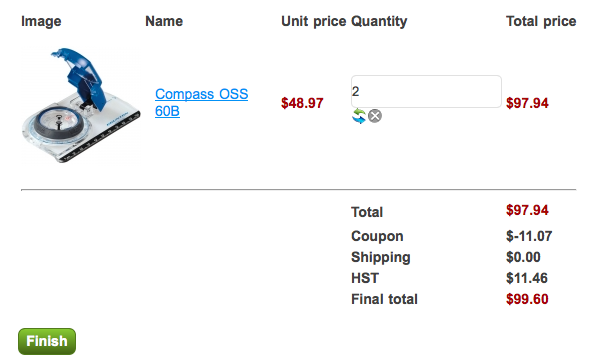595x363 pixels.
Task: Click the $48.97 unit price
Action: click(x=302, y=103)
